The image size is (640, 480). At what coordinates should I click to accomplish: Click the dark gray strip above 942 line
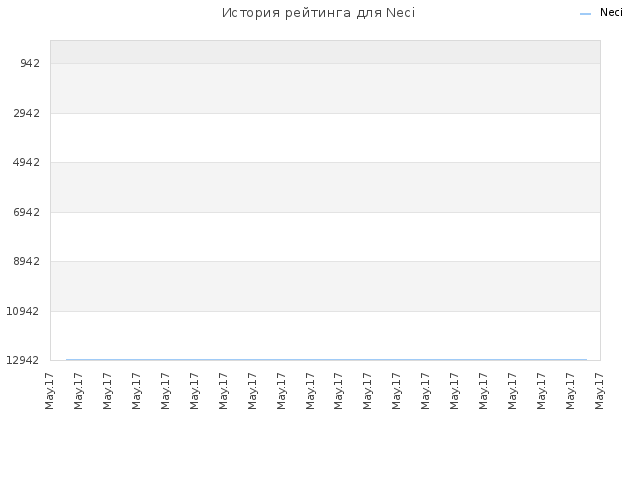(325, 52)
